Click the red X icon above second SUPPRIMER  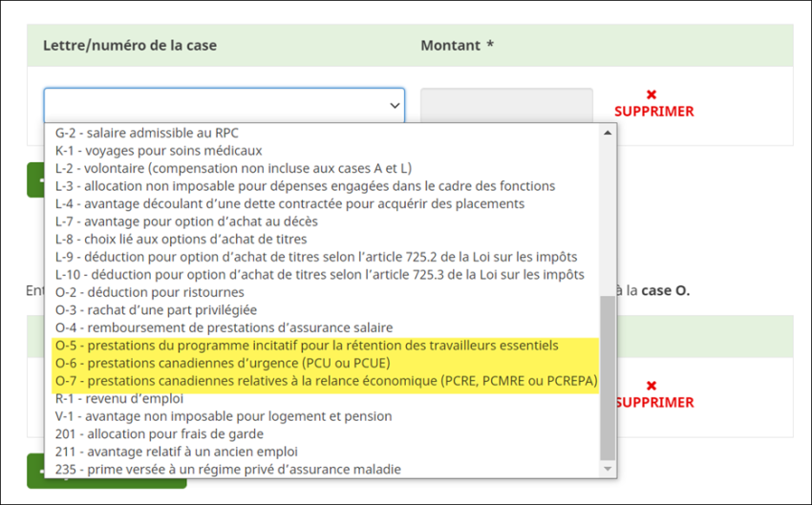(x=652, y=386)
